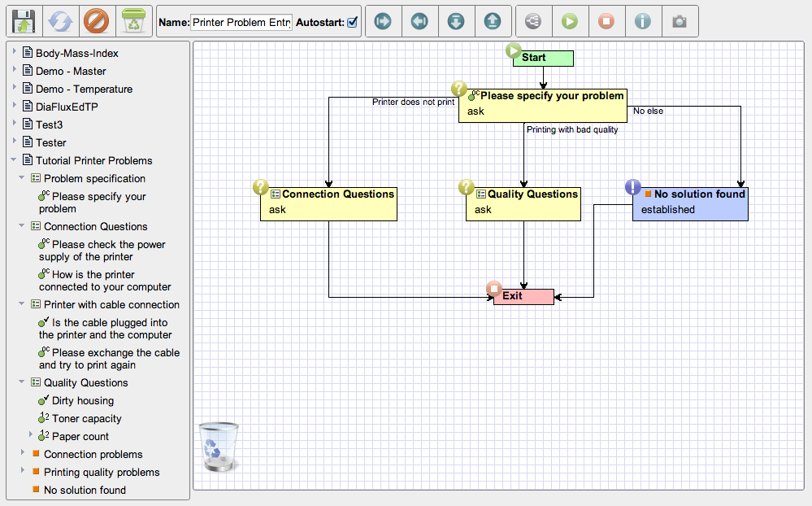Click the orange square icon beside Connection problems
Viewport: 812px width, 506px height.
click(36, 454)
